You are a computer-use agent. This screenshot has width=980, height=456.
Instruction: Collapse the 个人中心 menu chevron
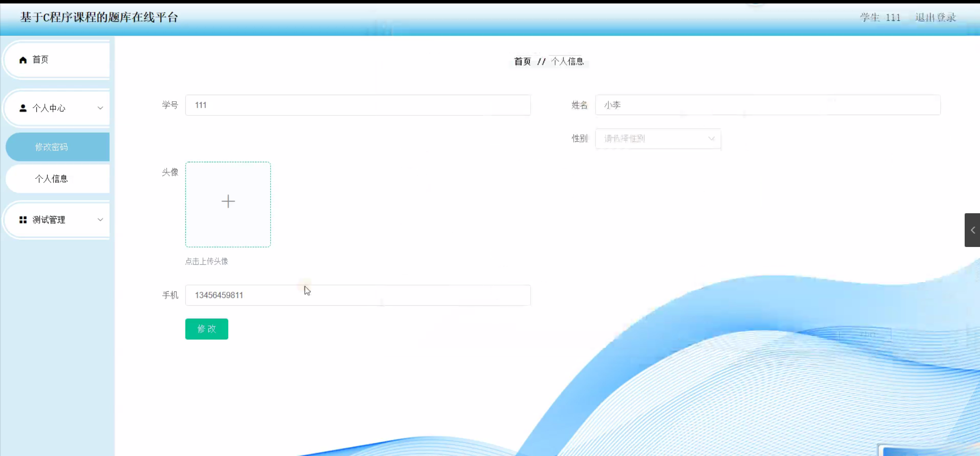click(x=100, y=108)
